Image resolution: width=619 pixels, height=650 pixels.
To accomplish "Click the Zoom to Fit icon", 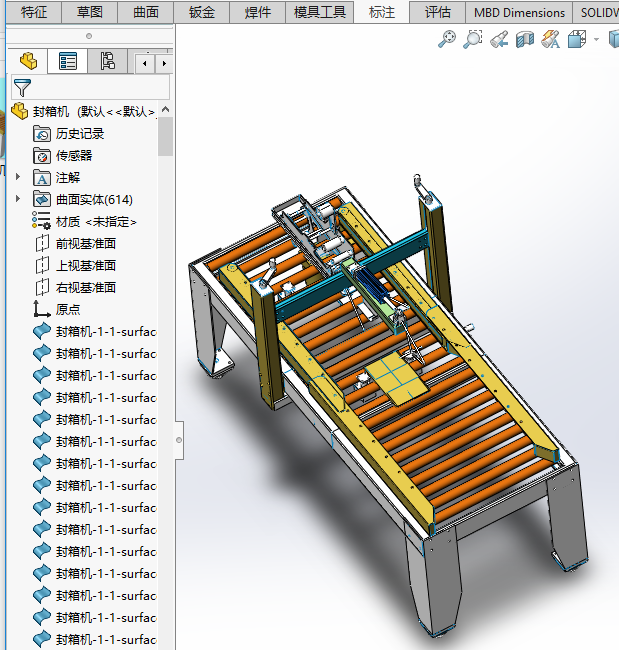I will [x=447, y=39].
